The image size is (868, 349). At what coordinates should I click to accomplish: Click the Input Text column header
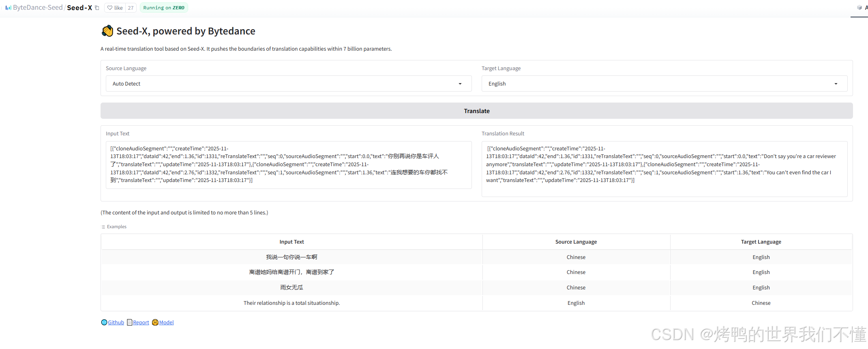pyautogui.click(x=291, y=242)
